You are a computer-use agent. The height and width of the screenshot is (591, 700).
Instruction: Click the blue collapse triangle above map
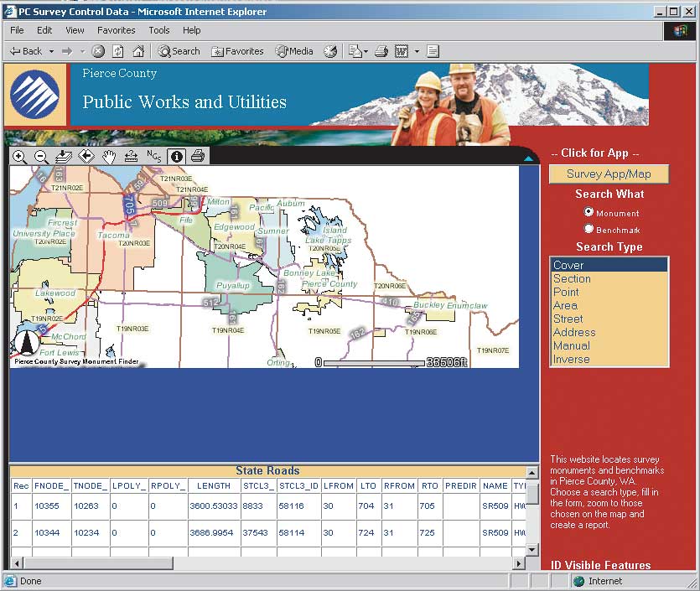click(x=529, y=158)
